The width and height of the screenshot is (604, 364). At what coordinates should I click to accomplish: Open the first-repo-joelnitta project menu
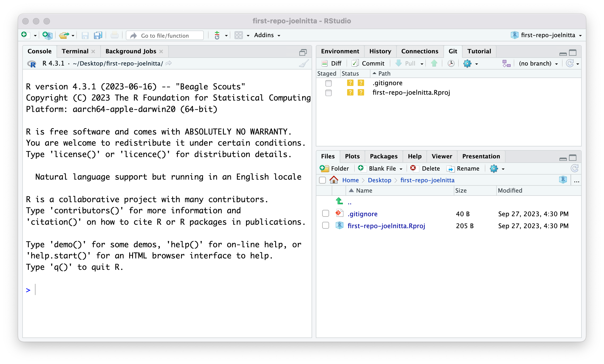tap(548, 35)
